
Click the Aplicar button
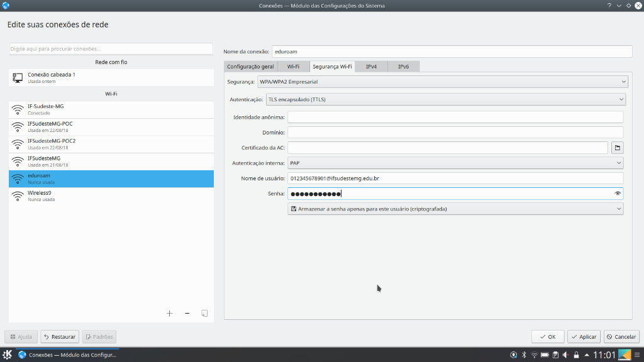(584, 337)
